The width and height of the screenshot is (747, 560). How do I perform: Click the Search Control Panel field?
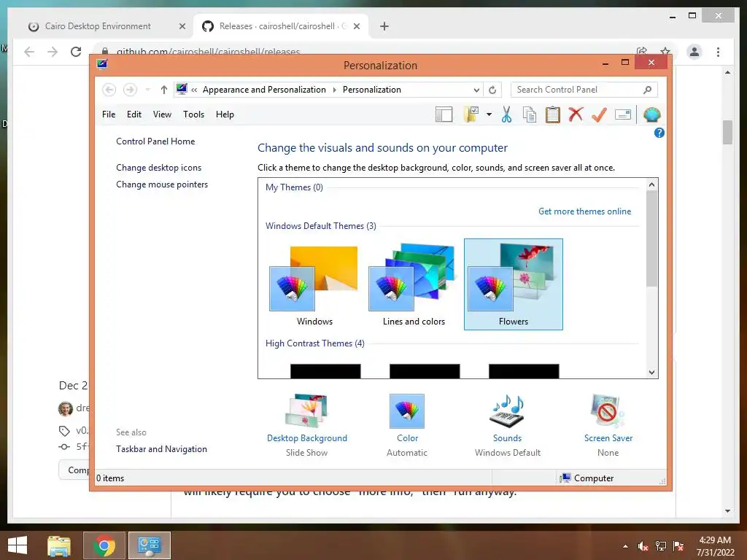coord(584,90)
